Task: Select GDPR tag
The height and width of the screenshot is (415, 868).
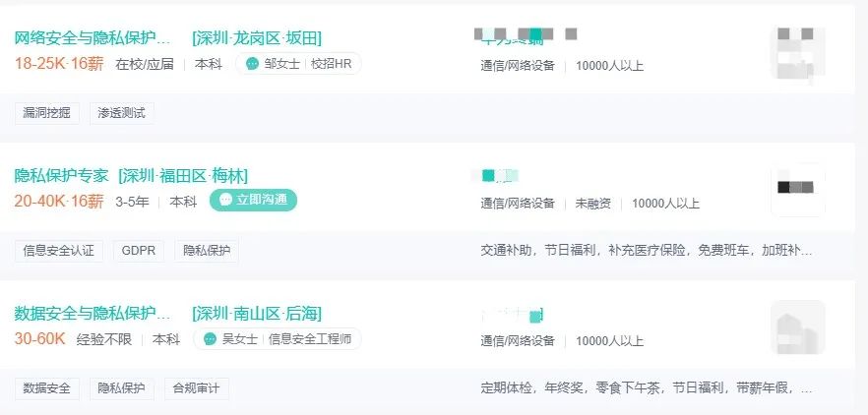Action: point(139,251)
